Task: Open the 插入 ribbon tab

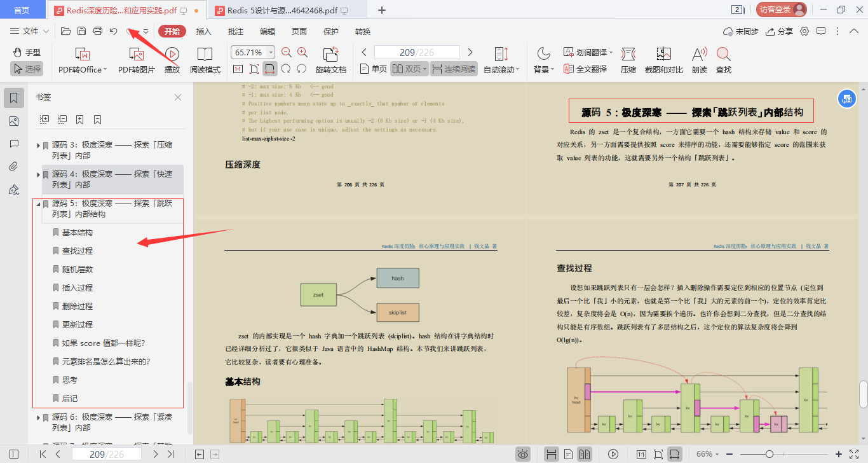Action: (x=204, y=31)
